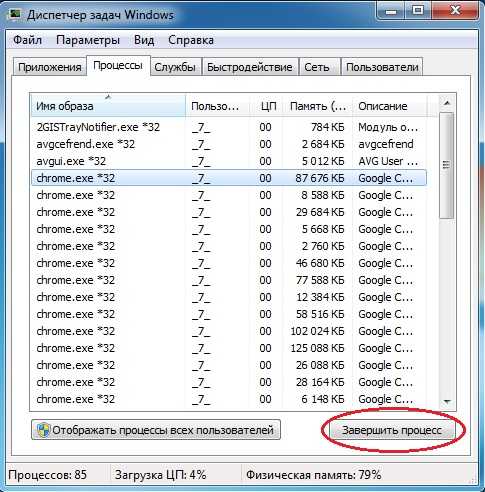Sort by the Имя образа column header

(x=108, y=106)
